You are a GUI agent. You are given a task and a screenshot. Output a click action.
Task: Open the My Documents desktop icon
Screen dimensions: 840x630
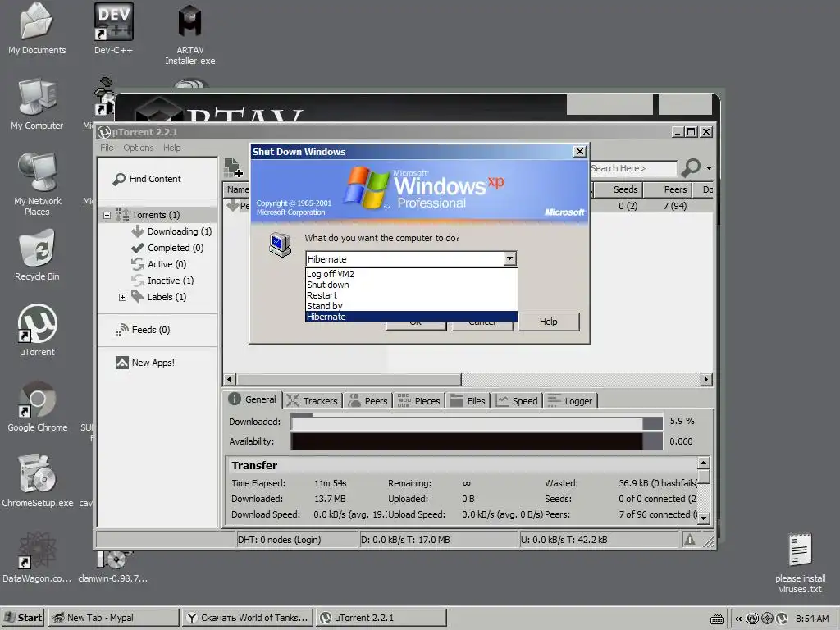click(x=36, y=30)
